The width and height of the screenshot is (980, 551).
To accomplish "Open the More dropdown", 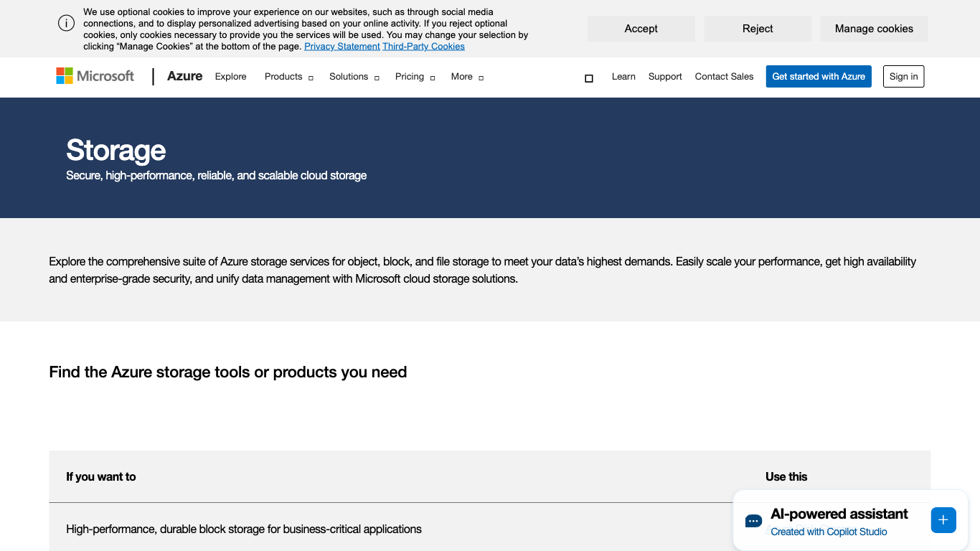I will click(467, 77).
